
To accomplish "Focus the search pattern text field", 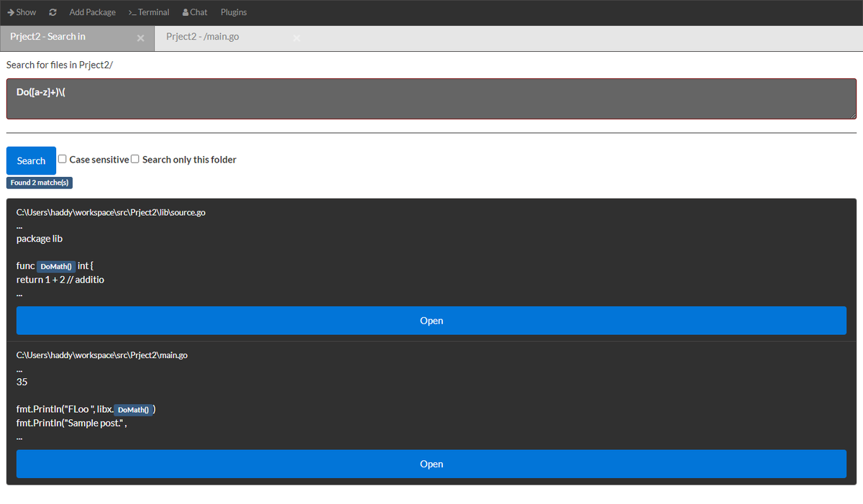I will pos(431,98).
